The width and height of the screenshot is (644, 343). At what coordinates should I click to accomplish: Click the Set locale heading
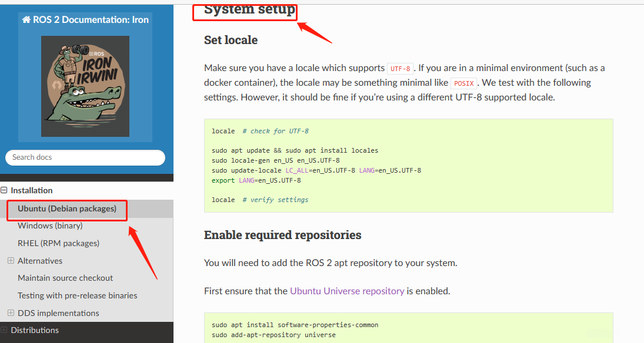pyautogui.click(x=231, y=40)
